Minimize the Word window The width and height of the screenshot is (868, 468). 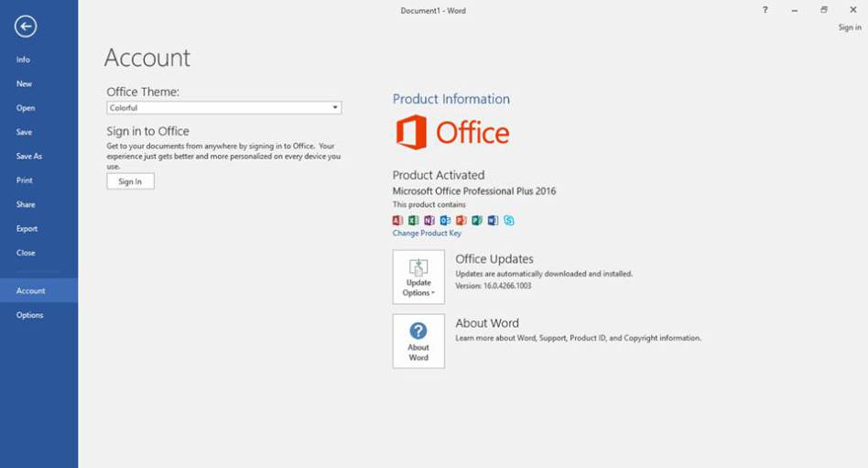(x=795, y=10)
